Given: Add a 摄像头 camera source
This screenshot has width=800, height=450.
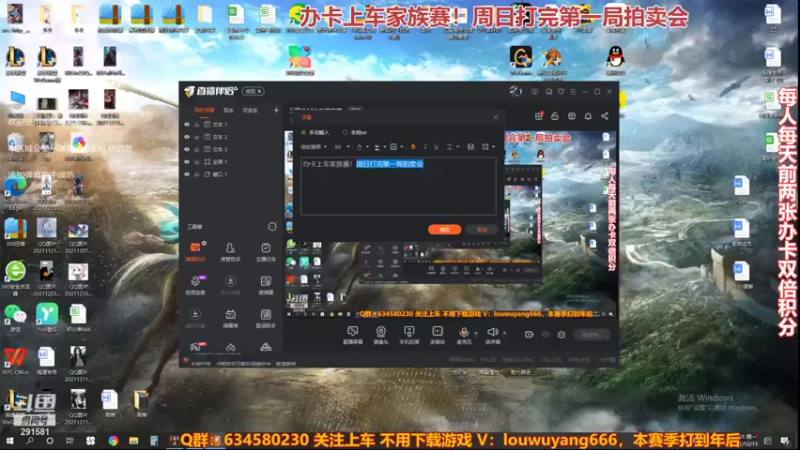Looking at the screenshot, I should (381, 335).
